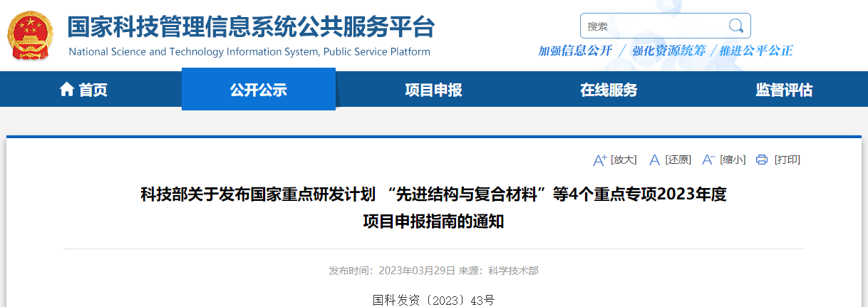Click the [打印] text link
This screenshot has width=868, height=307.
[x=787, y=160]
